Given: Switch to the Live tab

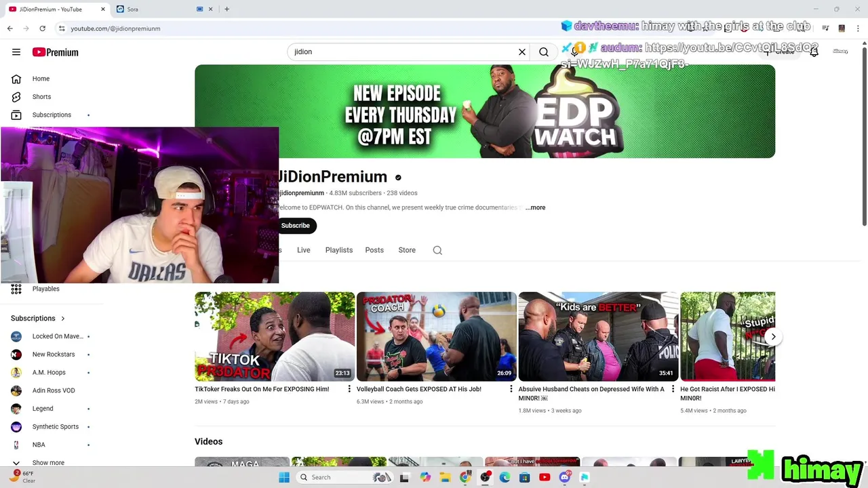Looking at the screenshot, I should click(x=304, y=250).
